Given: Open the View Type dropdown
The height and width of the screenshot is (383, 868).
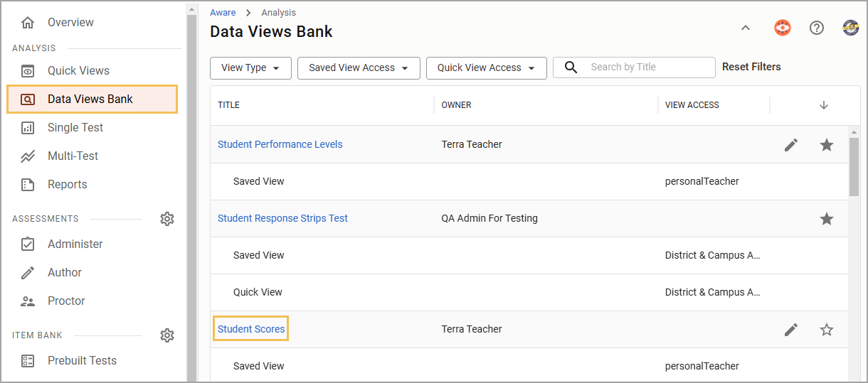Looking at the screenshot, I should pyautogui.click(x=250, y=68).
